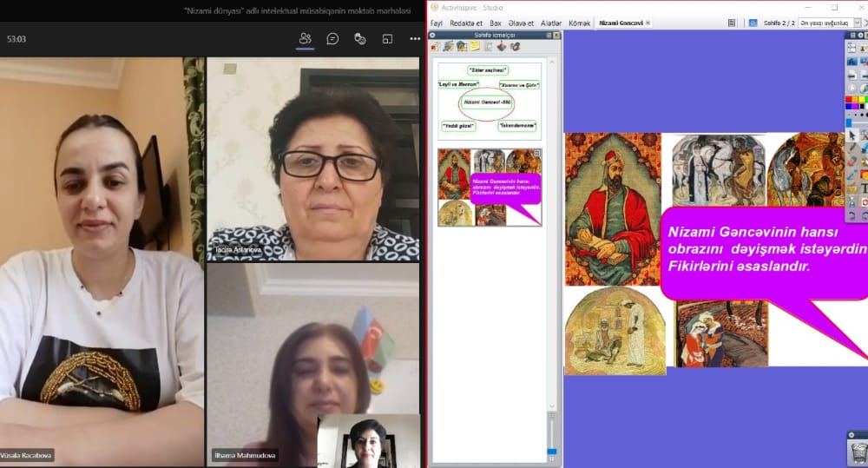Select page 2 thumbnail with portraits
This screenshot has width=868, height=468.
(x=490, y=187)
